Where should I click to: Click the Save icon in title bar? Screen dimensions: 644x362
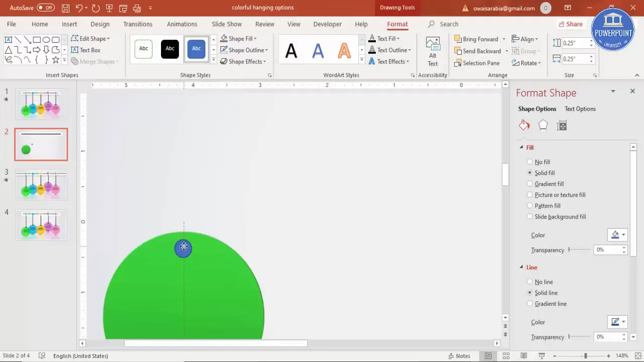[65, 8]
